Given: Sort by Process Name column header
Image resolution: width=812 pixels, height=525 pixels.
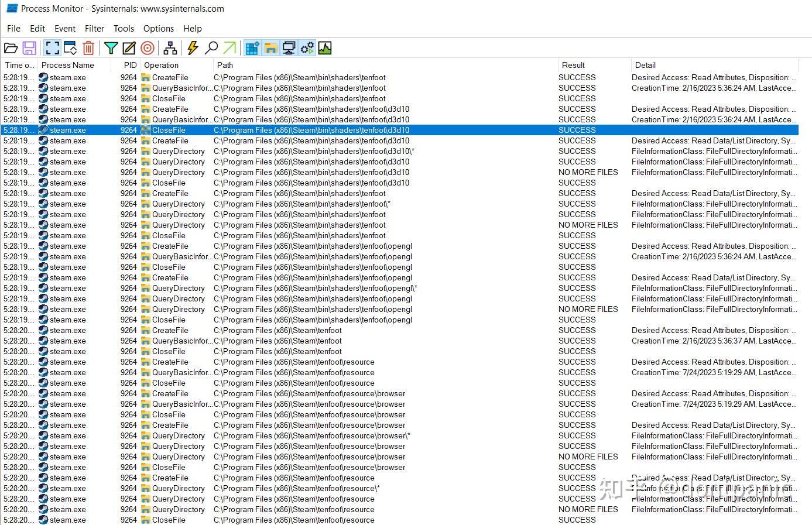Looking at the screenshot, I should click(74, 65).
